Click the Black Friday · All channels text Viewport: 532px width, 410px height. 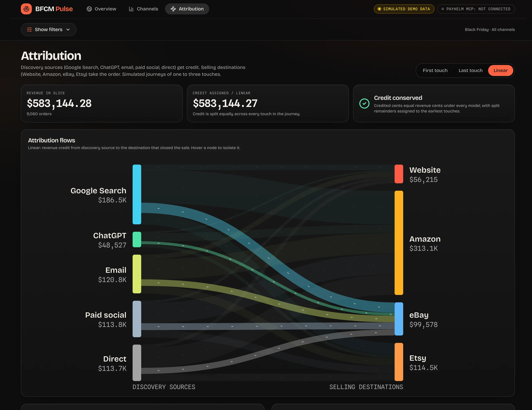490,29
